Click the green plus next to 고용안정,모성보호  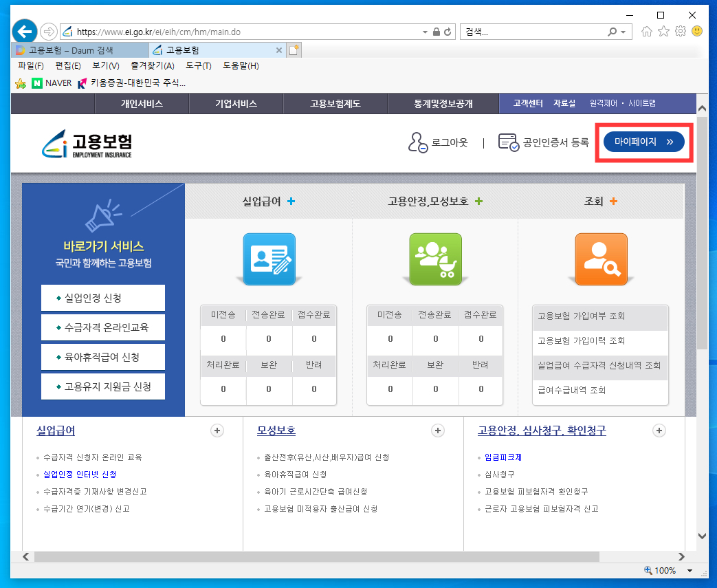coord(478,202)
